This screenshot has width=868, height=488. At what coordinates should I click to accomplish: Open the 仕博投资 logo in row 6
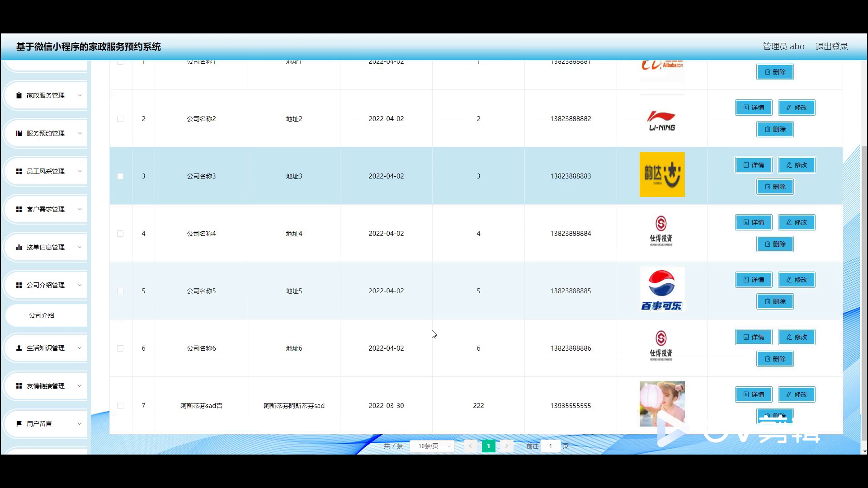(x=662, y=347)
